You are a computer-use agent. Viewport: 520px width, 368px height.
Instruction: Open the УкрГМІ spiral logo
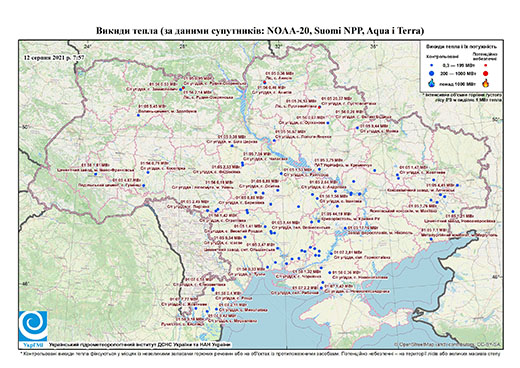(33, 326)
